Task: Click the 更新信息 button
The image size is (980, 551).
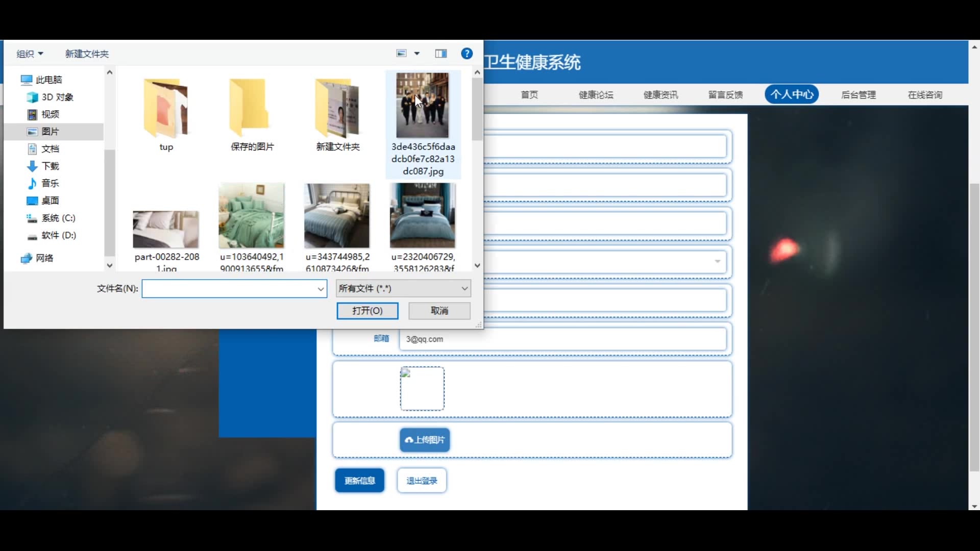Action: tap(359, 481)
